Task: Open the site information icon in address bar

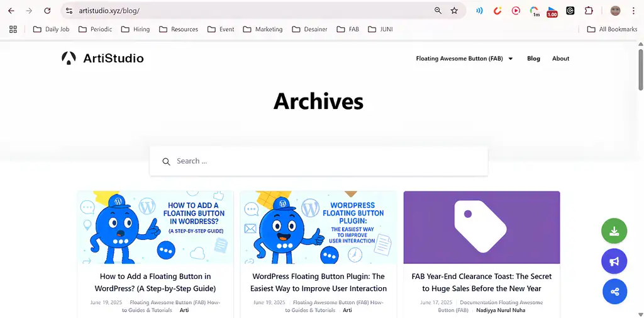Action: (69, 11)
